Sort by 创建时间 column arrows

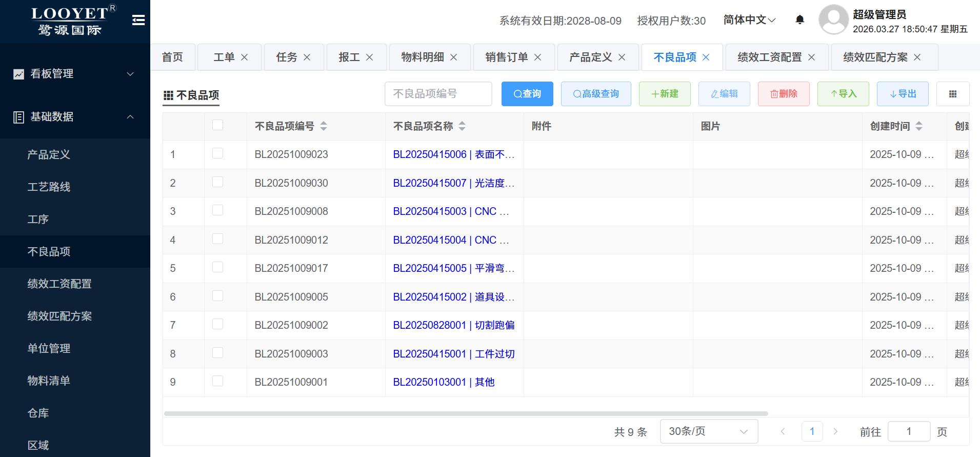tap(918, 126)
